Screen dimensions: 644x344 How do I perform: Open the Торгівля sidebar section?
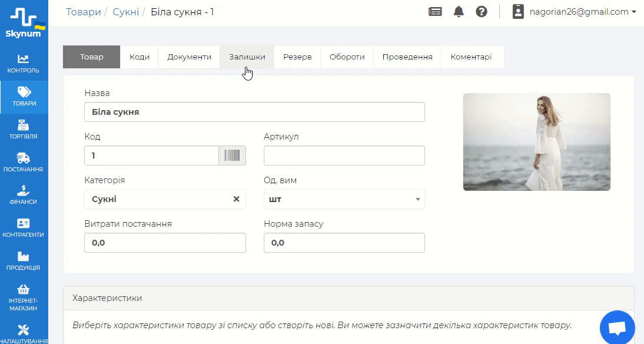coord(24,130)
